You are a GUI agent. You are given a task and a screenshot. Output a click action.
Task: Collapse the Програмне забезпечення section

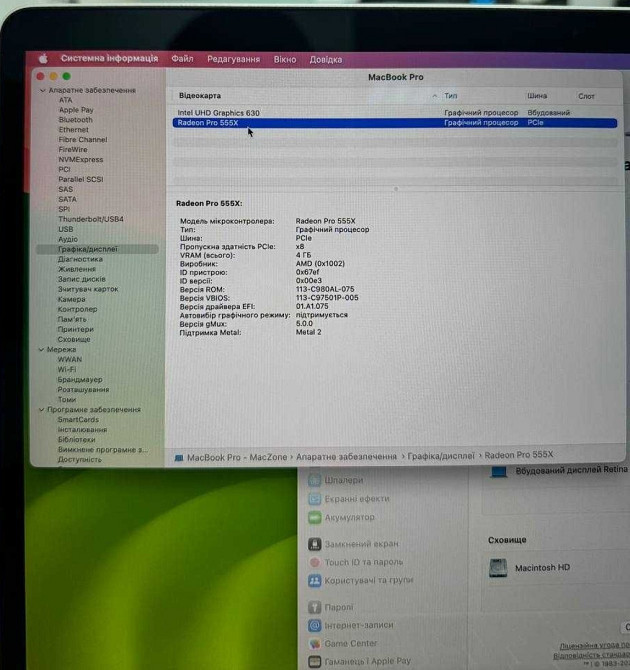pyautogui.click(x=41, y=409)
